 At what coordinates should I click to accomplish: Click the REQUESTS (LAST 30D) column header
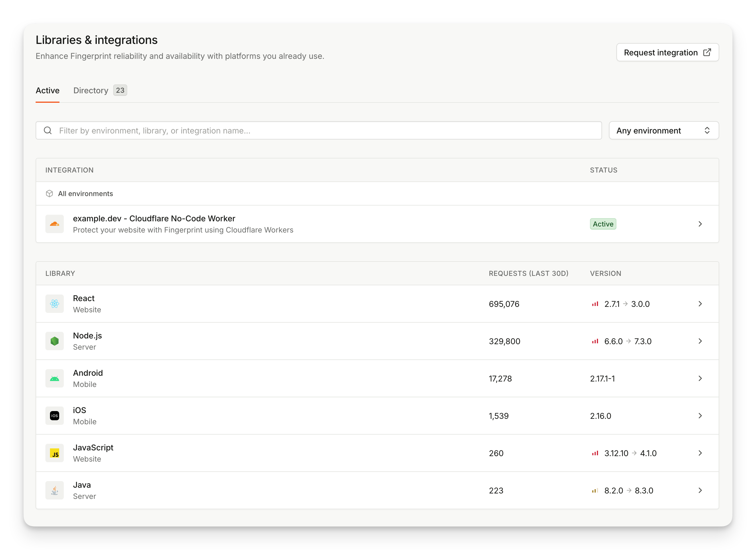tap(529, 274)
